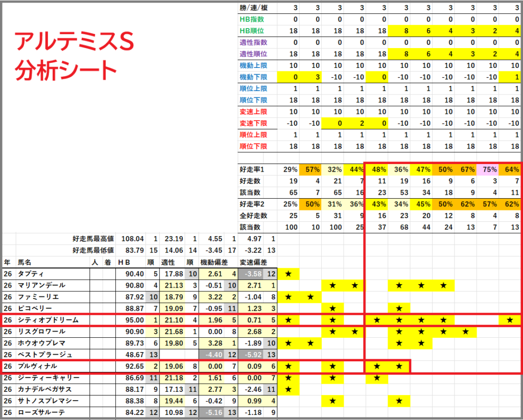Select the shaded 機動偏差 value -4.40
Image resolution: width=523 pixels, height=420 pixels.
[x=211, y=355]
